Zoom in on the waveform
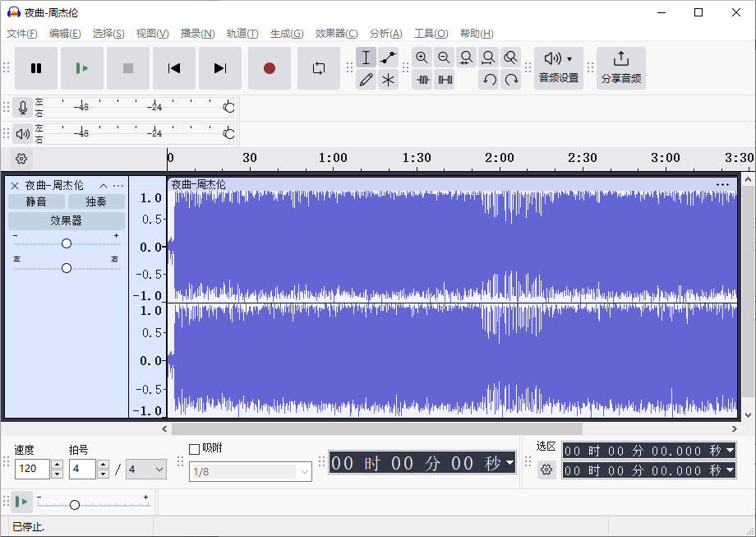 [x=422, y=58]
